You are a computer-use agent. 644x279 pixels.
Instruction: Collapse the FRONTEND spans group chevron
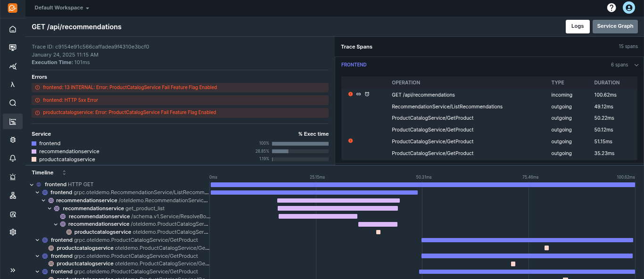(x=636, y=65)
